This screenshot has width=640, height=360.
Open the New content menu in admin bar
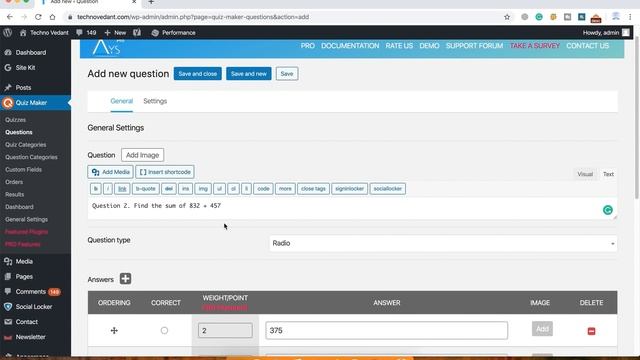(115, 33)
